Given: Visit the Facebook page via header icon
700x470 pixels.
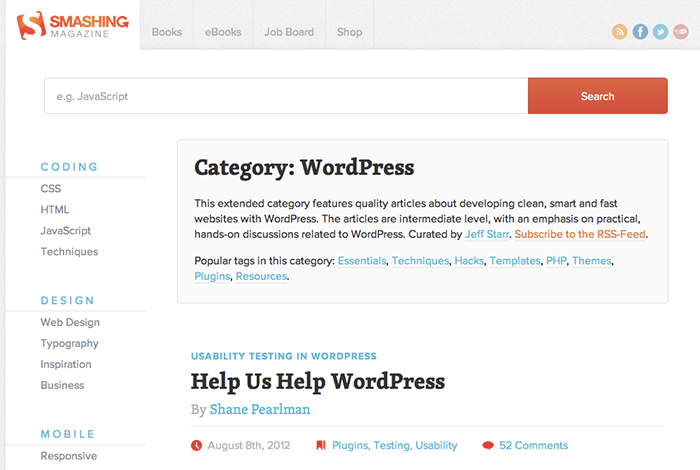Looking at the screenshot, I should point(640,32).
